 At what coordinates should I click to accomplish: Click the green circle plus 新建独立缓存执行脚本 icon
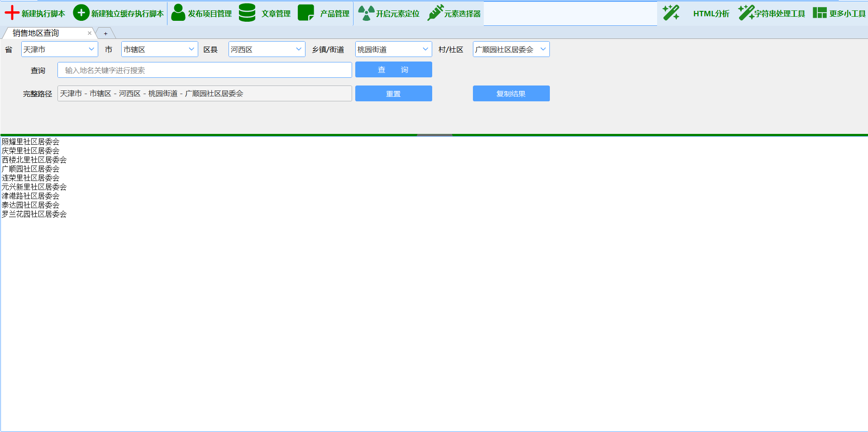[81, 13]
